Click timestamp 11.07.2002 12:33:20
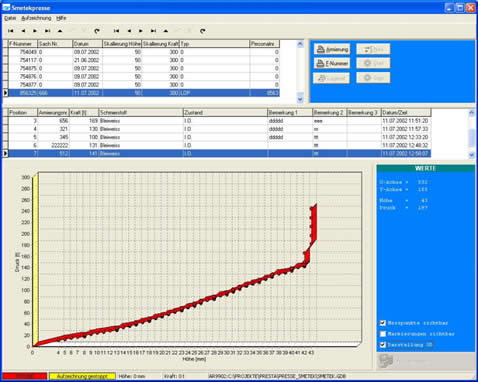The image size is (478, 382). tap(405, 137)
